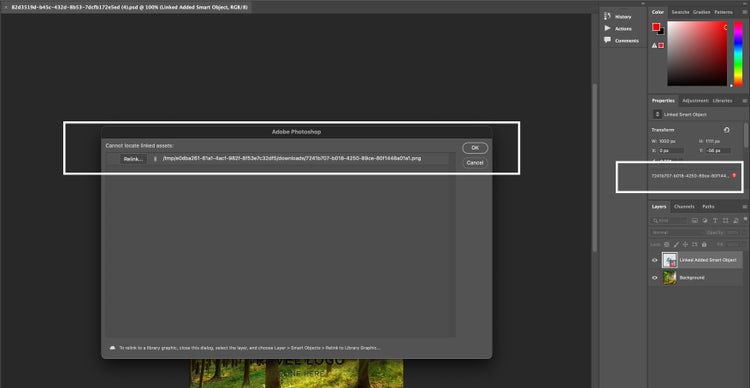Click Cancel in the Adobe Photoshop dialog
This screenshot has width=750, height=388.
pyautogui.click(x=475, y=163)
